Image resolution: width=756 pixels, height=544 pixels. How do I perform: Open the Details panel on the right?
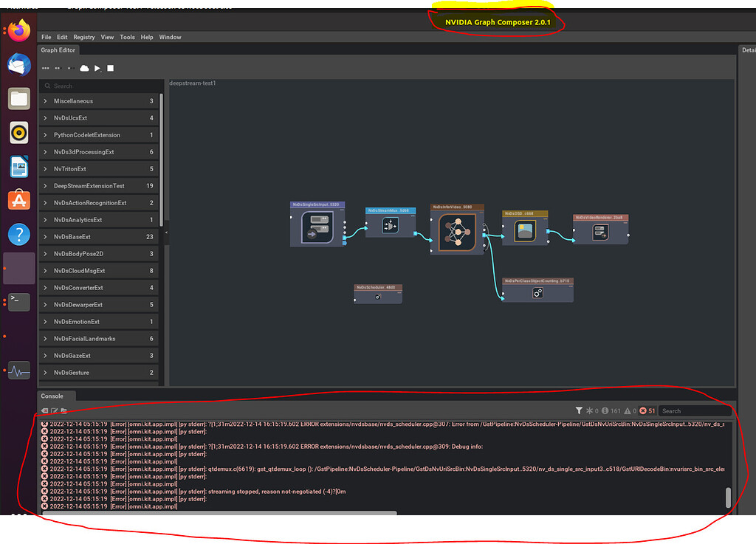click(x=748, y=49)
